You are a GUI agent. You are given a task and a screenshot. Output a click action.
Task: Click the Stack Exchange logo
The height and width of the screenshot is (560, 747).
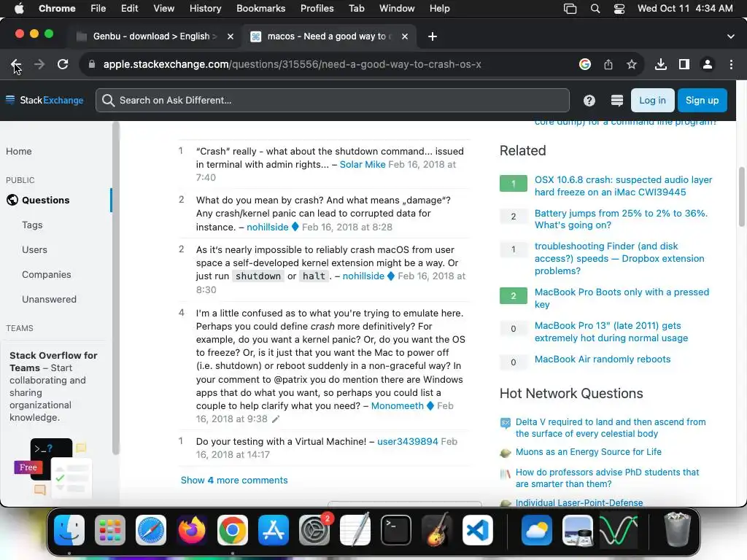44,100
